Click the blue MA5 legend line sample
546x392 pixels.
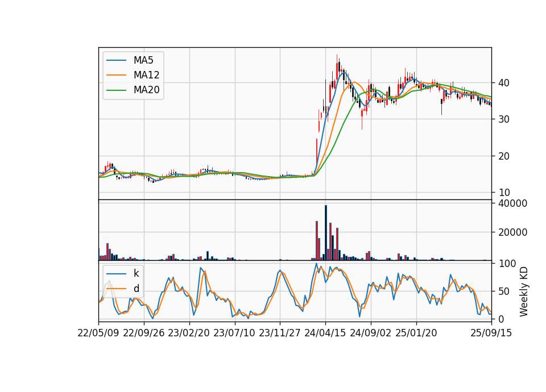tap(116, 60)
